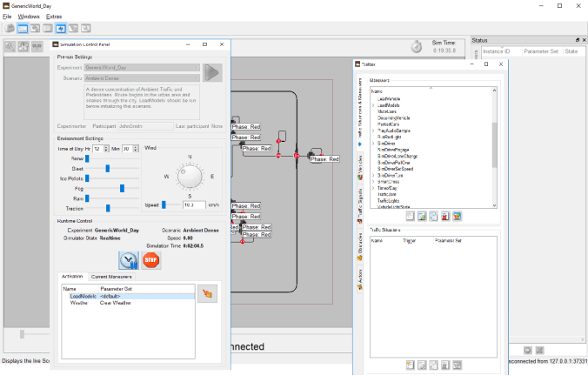The image size is (588, 382).
Task: Click the realtime clock pause button
Action: tap(129, 260)
